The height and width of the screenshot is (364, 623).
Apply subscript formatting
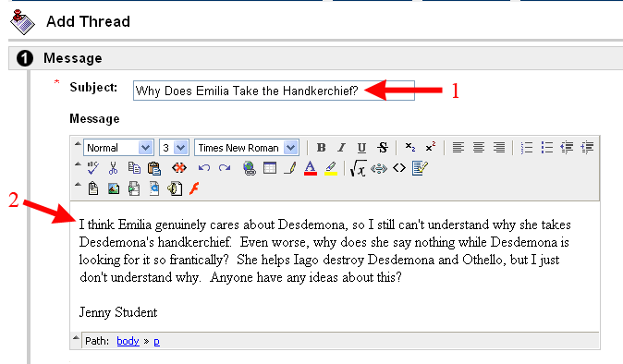[410, 147]
